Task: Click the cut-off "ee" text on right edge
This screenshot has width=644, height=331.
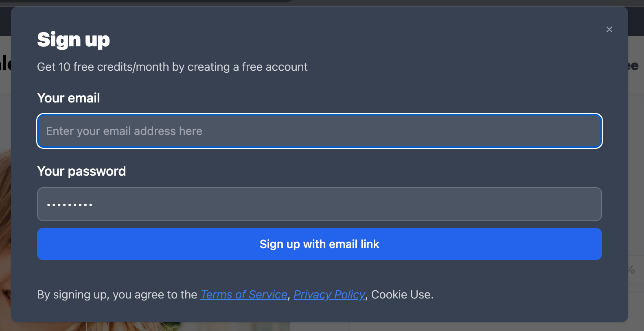Action: coord(633,65)
